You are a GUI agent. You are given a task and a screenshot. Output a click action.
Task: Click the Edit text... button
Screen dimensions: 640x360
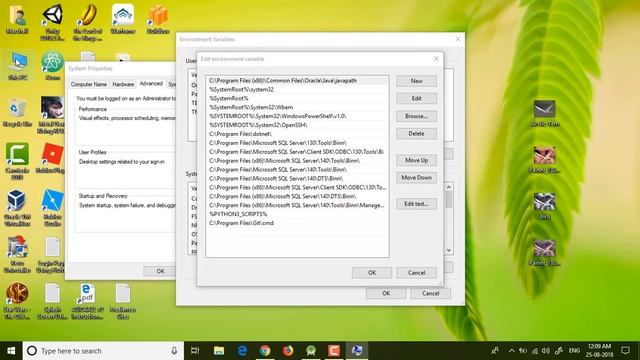tap(416, 204)
